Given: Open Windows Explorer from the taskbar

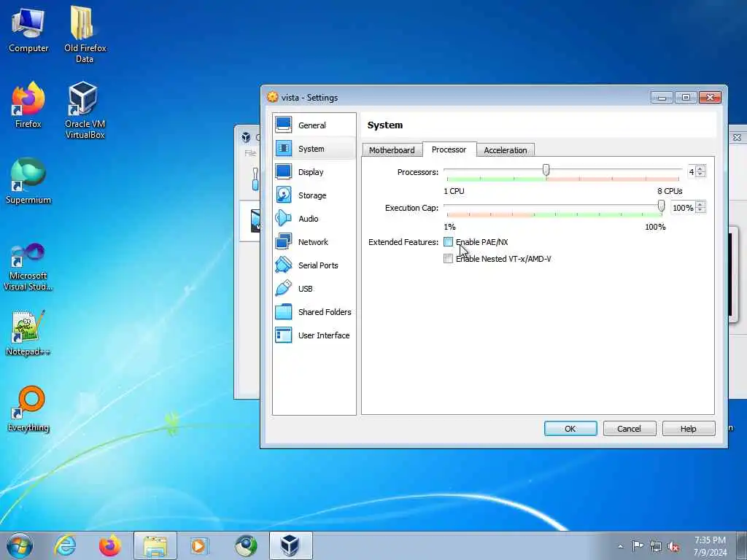Looking at the screenshot, I should (x=155, y=545).
